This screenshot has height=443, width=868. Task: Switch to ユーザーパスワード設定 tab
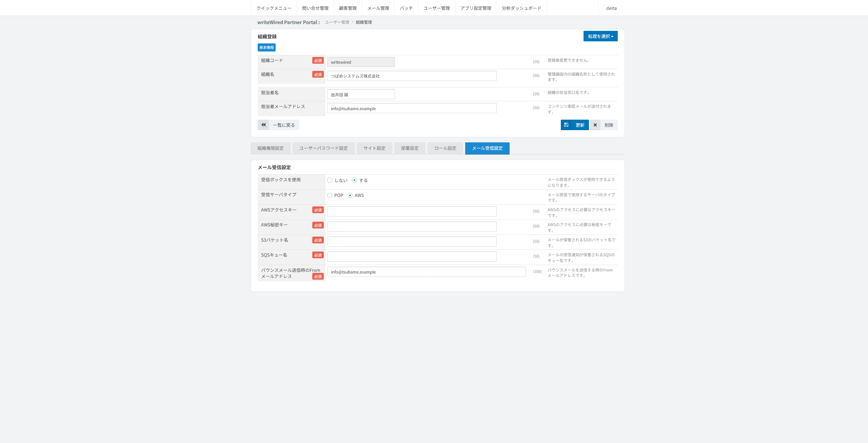pos(323,148)
